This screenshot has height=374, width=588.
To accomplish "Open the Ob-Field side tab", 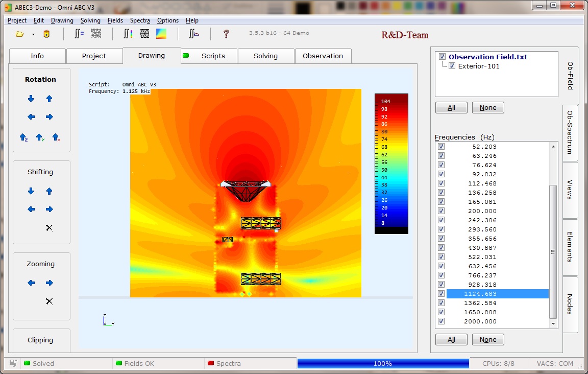I will tap(570, 76).
